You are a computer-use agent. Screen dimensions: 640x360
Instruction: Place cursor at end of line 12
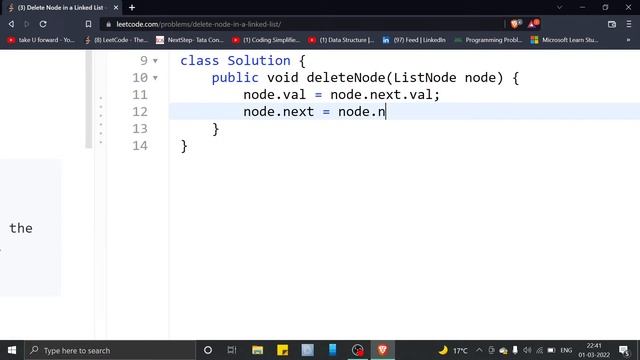click(x=386, y=112)
